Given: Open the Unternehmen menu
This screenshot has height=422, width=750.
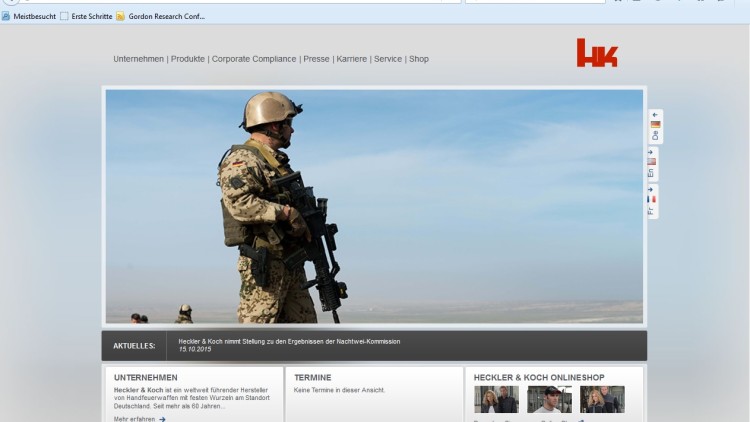Looking at the screenshot, I should (x=138, y=59).
